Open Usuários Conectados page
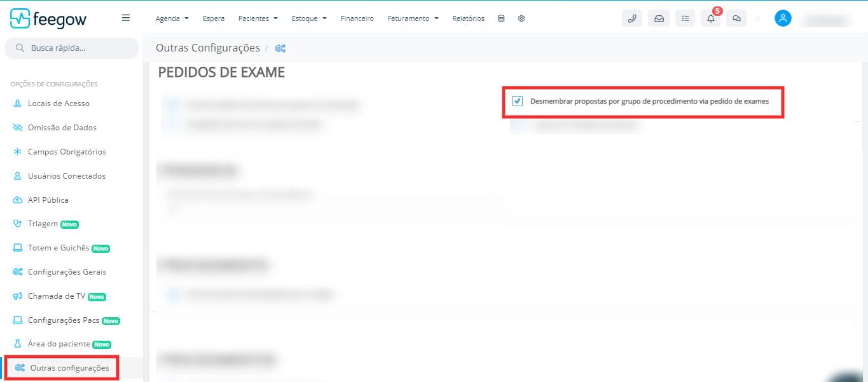This screenshot has width=868, height=382. [67, 176]
